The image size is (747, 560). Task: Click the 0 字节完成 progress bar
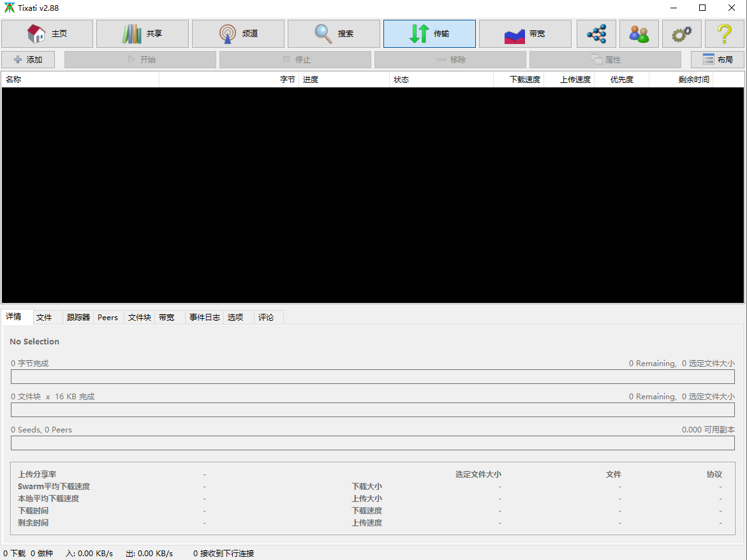[373, 377]
